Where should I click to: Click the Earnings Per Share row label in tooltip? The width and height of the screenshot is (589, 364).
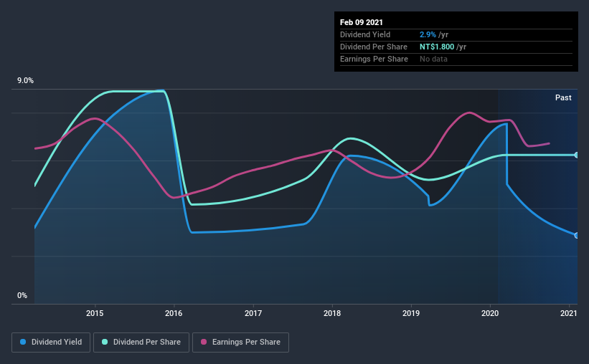[x=374, y=59]
